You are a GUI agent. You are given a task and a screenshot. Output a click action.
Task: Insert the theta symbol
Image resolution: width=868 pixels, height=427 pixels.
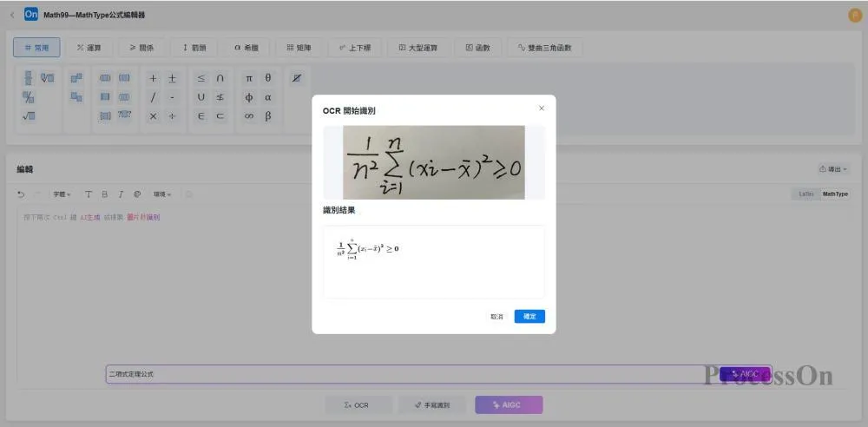[268, 78]
